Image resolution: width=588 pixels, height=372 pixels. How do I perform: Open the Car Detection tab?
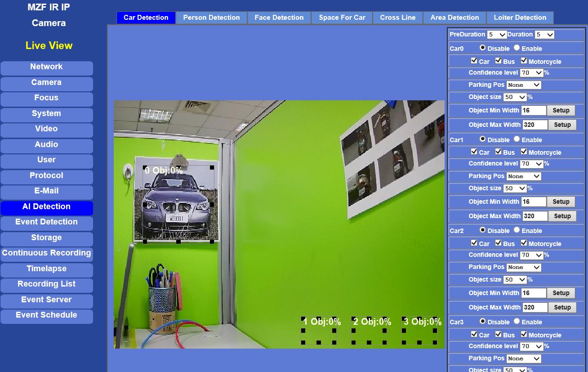point(146,18)
